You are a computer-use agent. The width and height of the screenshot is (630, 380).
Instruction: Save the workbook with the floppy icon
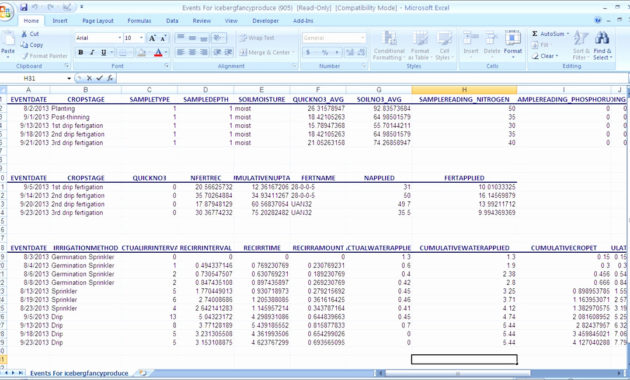[24, 7]
